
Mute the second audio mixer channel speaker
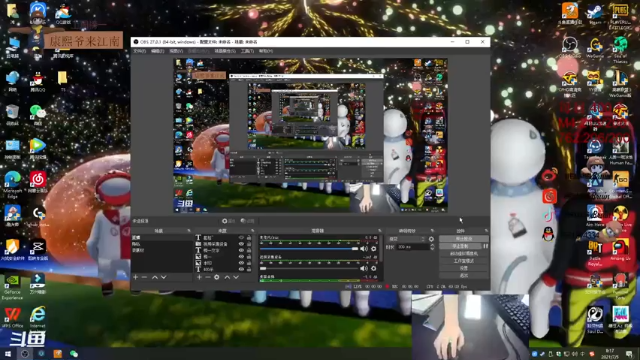click(364, 268)
